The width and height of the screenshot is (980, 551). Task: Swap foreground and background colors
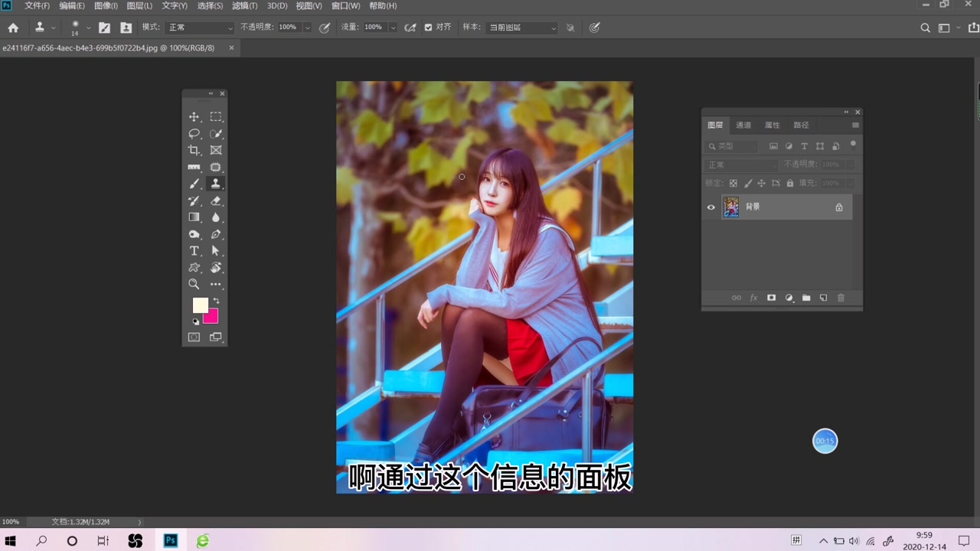(x=216, y=301)
